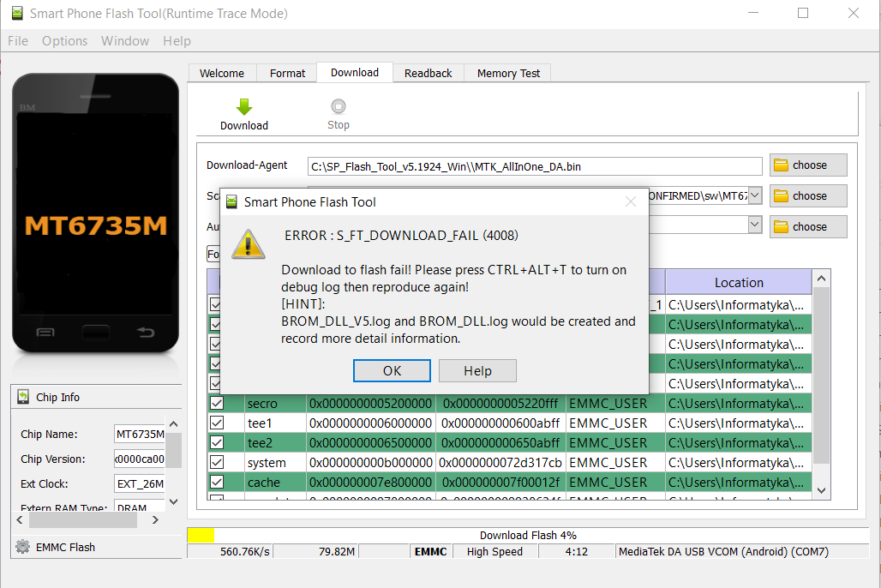Screen dimensions: 881x588
Task: Click the Download-Agent path field
Action: tap(534, 166)
